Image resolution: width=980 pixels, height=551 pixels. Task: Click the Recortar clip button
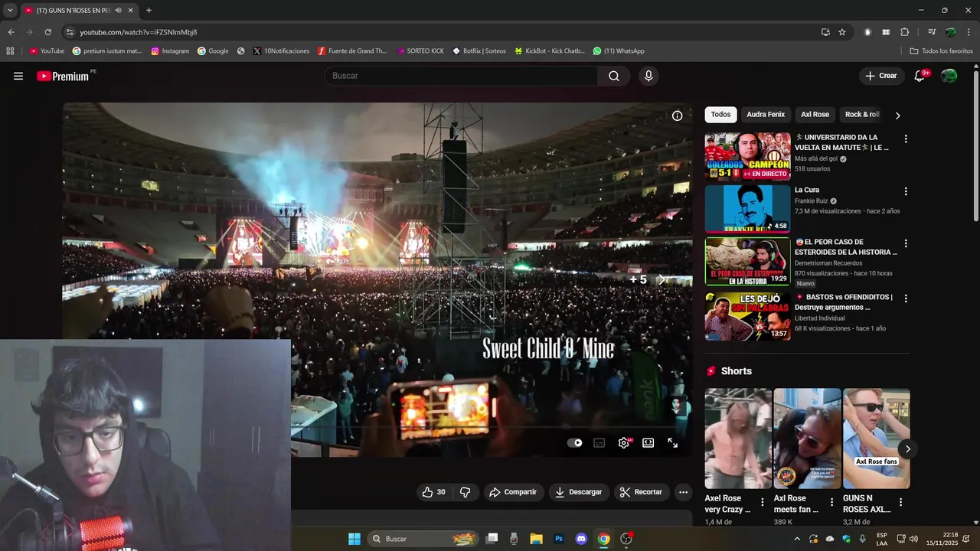tap(642, 492)
